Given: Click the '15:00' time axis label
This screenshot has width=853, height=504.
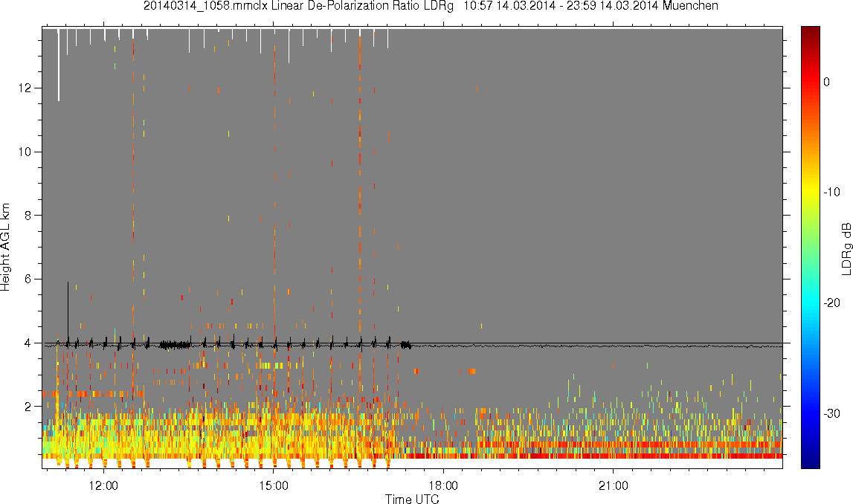Looking at the screenshot, I should pos(274,485).
